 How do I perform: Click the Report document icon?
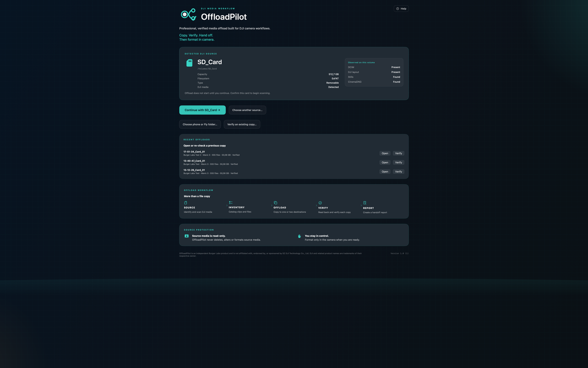[x=365, y=203]
